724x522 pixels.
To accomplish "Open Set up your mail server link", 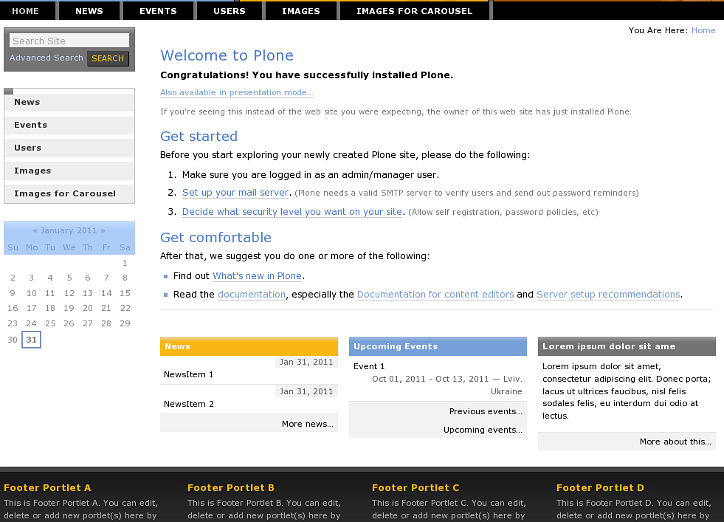I will pyautogui.click(x=235, y=192).
